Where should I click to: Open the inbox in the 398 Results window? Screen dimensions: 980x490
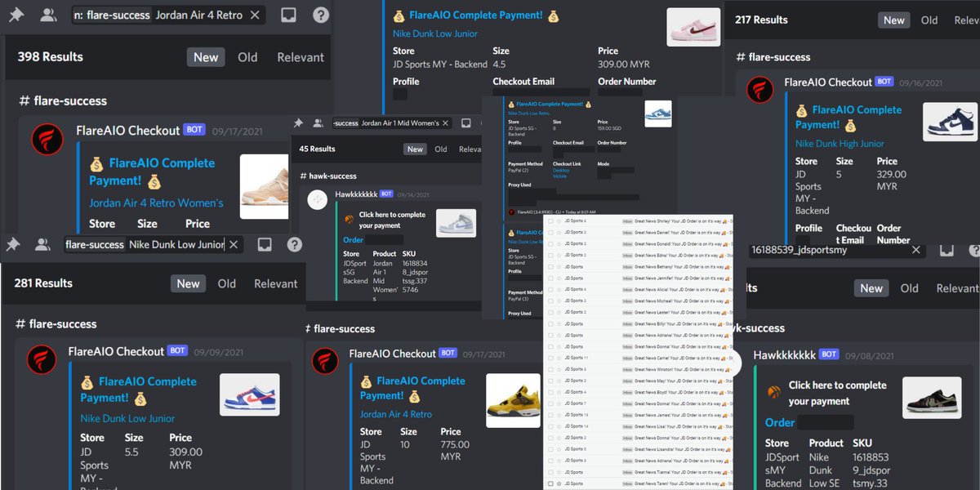(288, 15)
